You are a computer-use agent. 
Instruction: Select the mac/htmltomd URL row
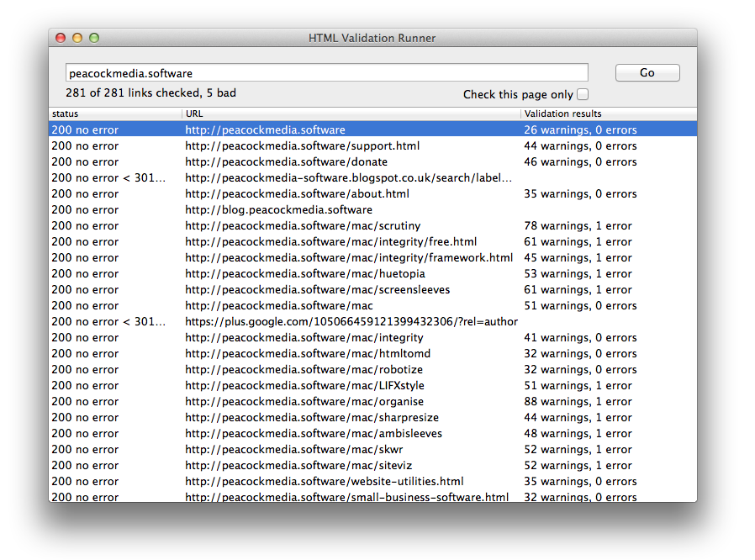[308, 353]
